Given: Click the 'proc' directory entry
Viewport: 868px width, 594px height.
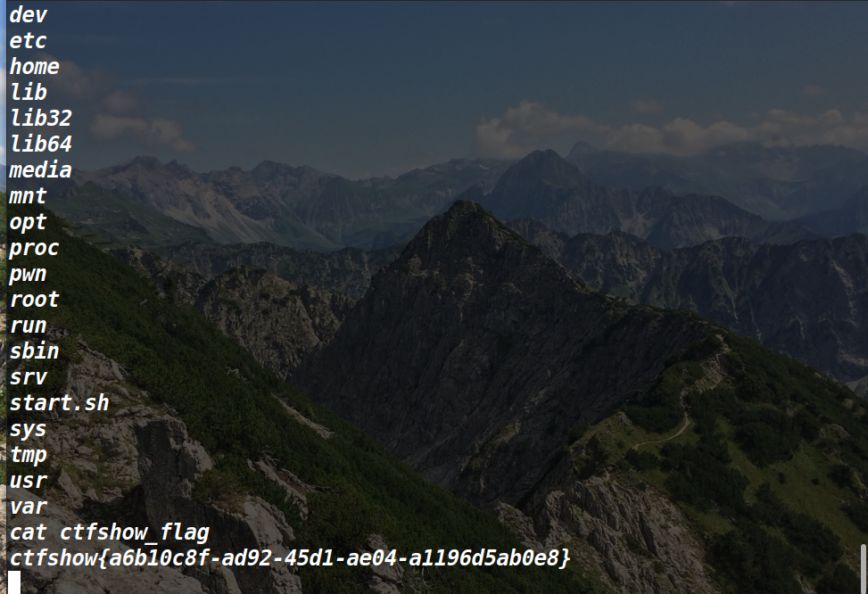Looking at the screenshot, I should click(x=34, y=249).
